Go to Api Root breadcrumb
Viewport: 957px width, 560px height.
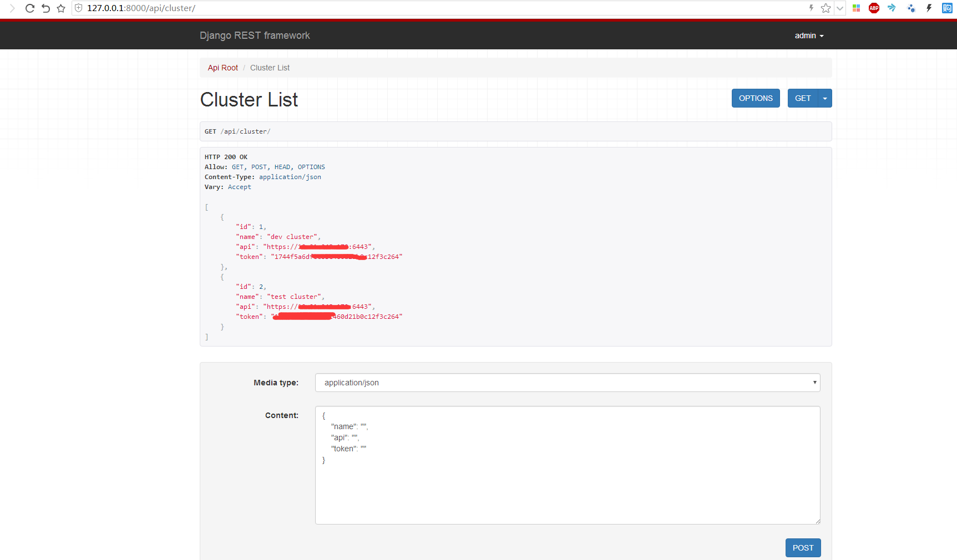pyautogui.click(x=222, y=68)
